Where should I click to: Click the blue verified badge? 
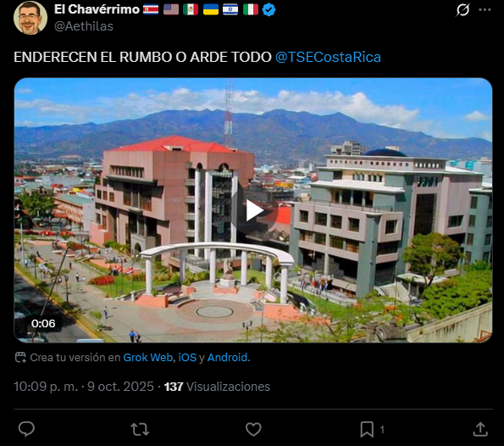[x=269, y=9]
